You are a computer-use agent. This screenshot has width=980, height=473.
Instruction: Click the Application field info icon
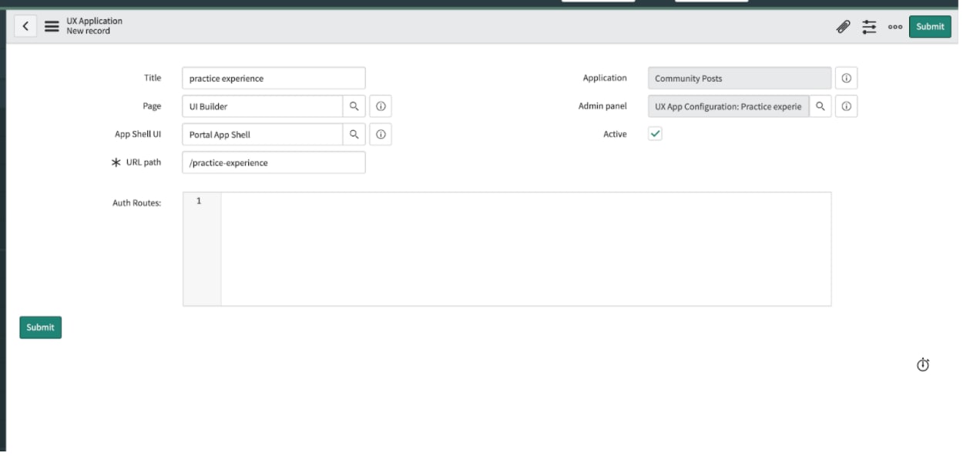(846, 77)
